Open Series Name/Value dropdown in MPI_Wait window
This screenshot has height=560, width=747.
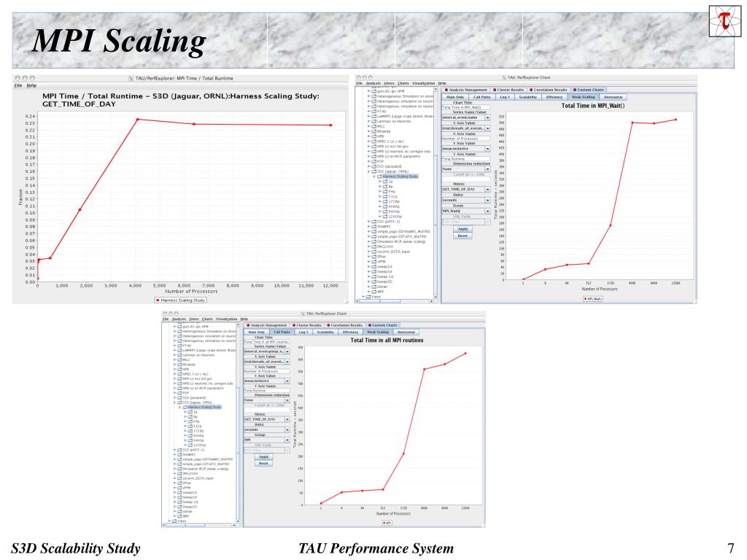point(466,117)
